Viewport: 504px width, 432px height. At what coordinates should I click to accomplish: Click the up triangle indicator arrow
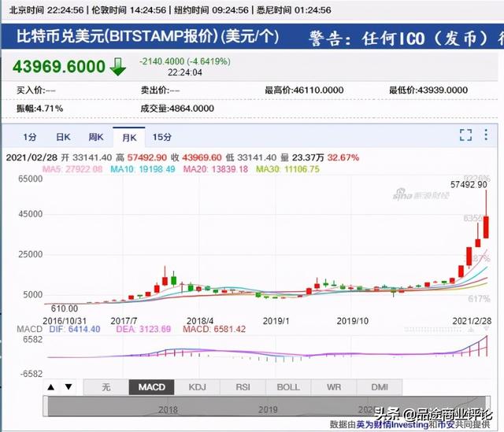tap(50, 387)
